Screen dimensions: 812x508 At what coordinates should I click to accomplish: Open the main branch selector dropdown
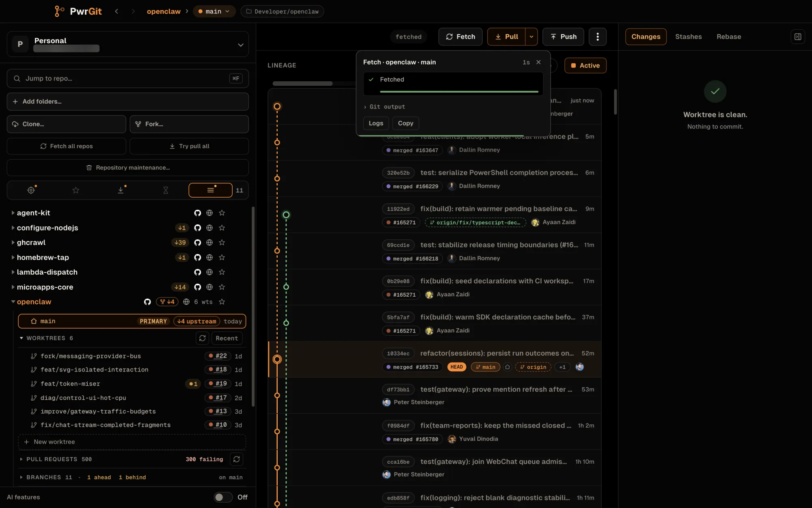coord(214,11)
